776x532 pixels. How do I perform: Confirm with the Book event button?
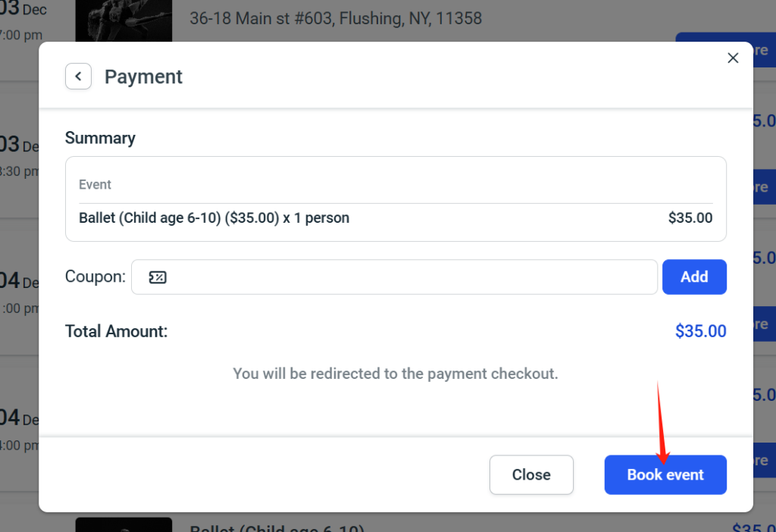pyautogui.click(x=665, y=475)
